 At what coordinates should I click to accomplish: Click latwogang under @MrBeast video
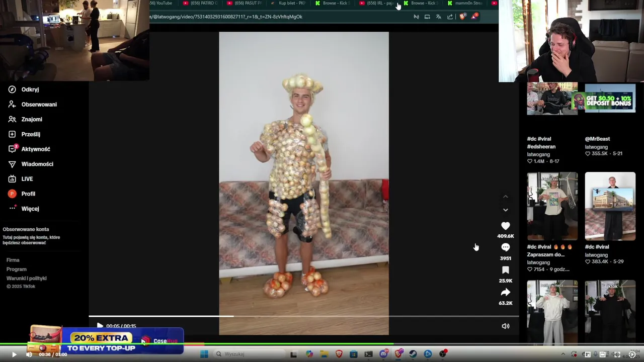[x=596, y=147]
